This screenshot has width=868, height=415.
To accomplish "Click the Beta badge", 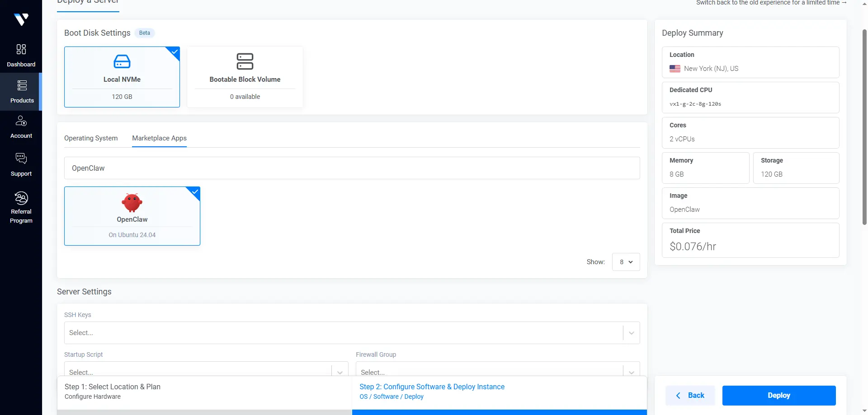I will [145, 33].
